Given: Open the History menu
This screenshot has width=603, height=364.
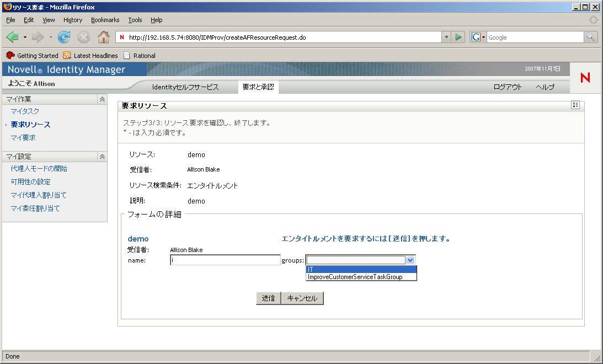Looking at the screenshot, I should point(73,20).
